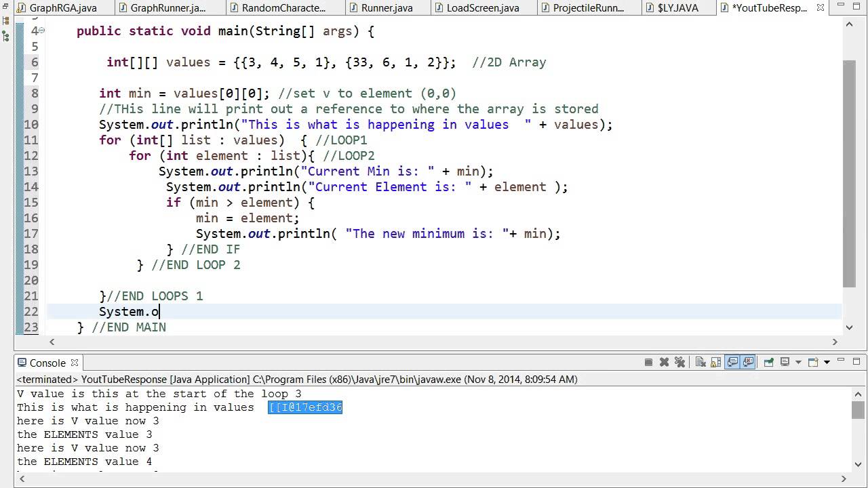Screen dimensions: 868x488
Task: Click the '//END LOOPS 1' comment
Action: pos(155,296)
